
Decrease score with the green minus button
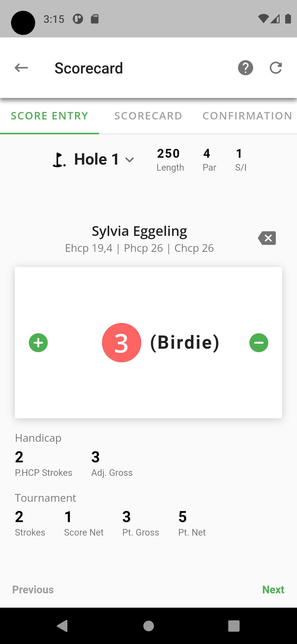[259, 343]
